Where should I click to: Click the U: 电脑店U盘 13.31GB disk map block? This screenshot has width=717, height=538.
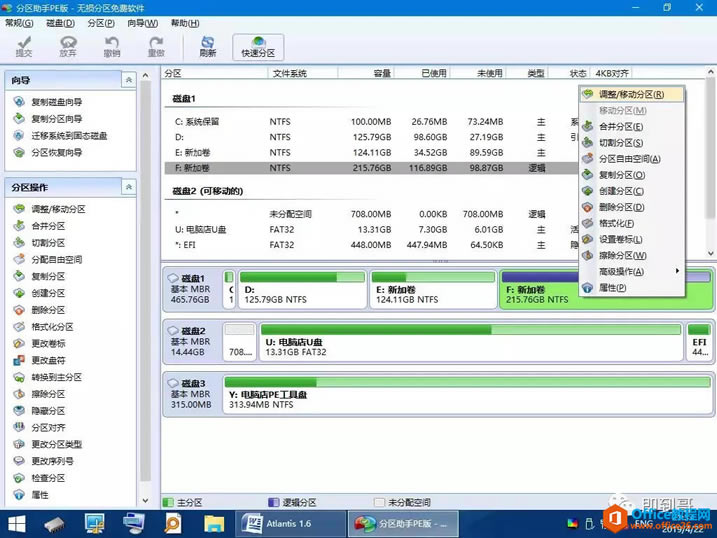pos(471,342)
